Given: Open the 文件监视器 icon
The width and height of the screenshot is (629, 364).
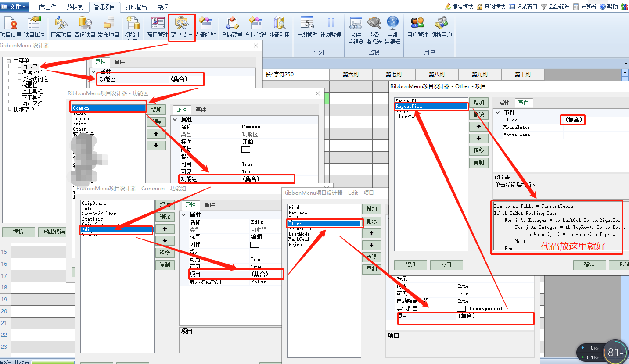Looking at the screenshot, I should (356, 30).
